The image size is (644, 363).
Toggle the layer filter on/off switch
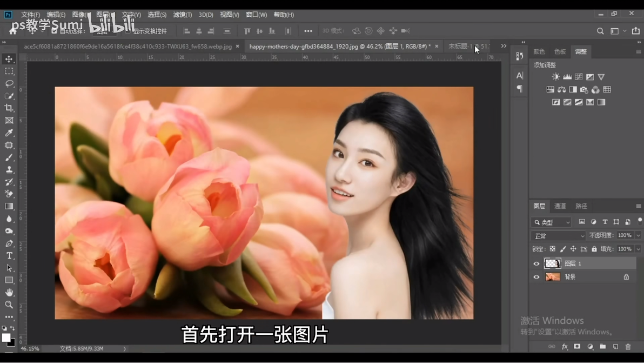coord(640,221)
